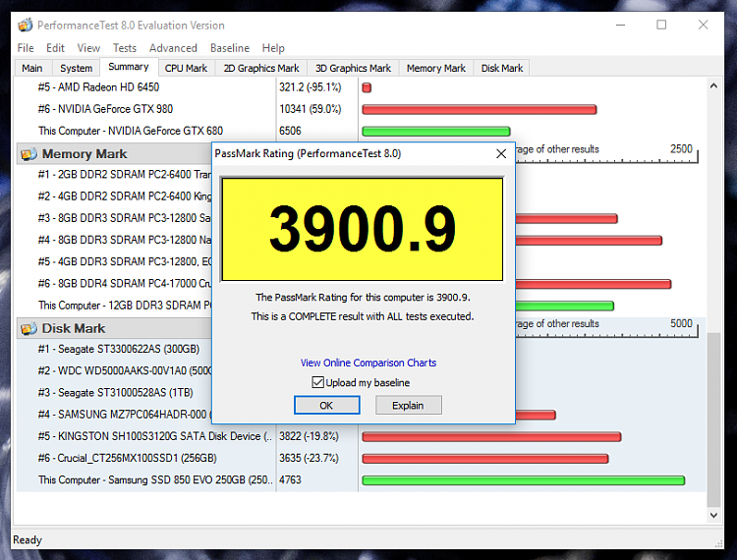
Task: Select row #1 - 2GB DDR2 SDRAM PC2-6400
Action: point(114,174)
